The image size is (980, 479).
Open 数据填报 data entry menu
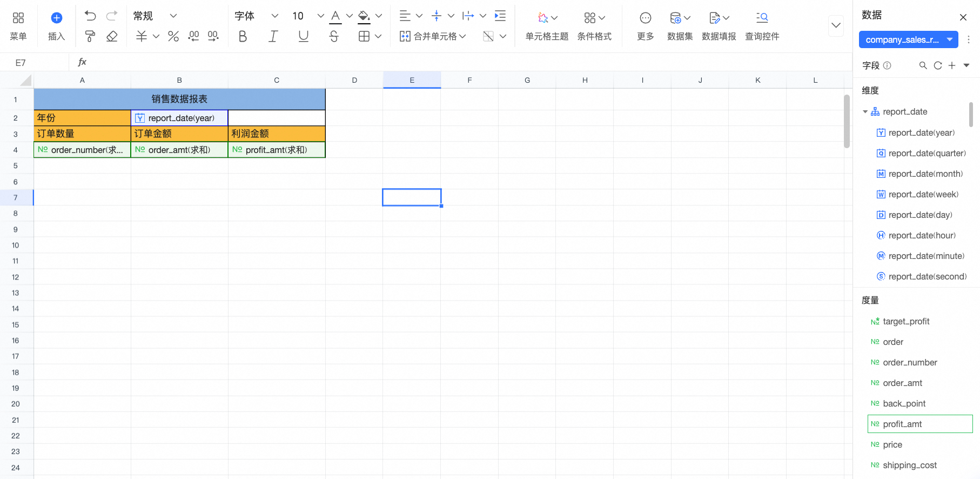tap(719, 26)
